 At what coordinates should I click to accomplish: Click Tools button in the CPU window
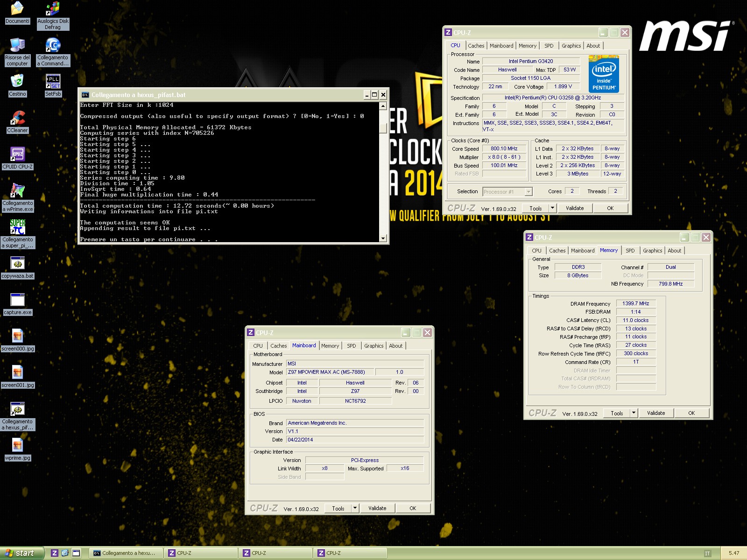[x=536, y=208]
